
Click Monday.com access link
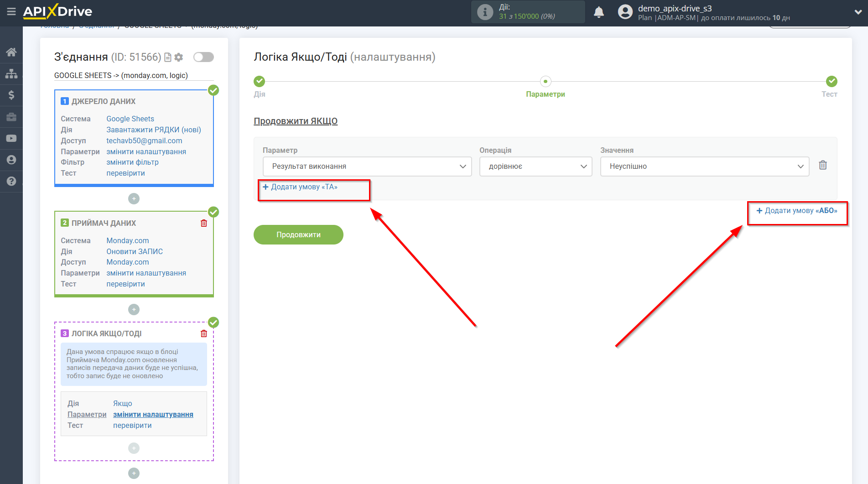point(128,262)
